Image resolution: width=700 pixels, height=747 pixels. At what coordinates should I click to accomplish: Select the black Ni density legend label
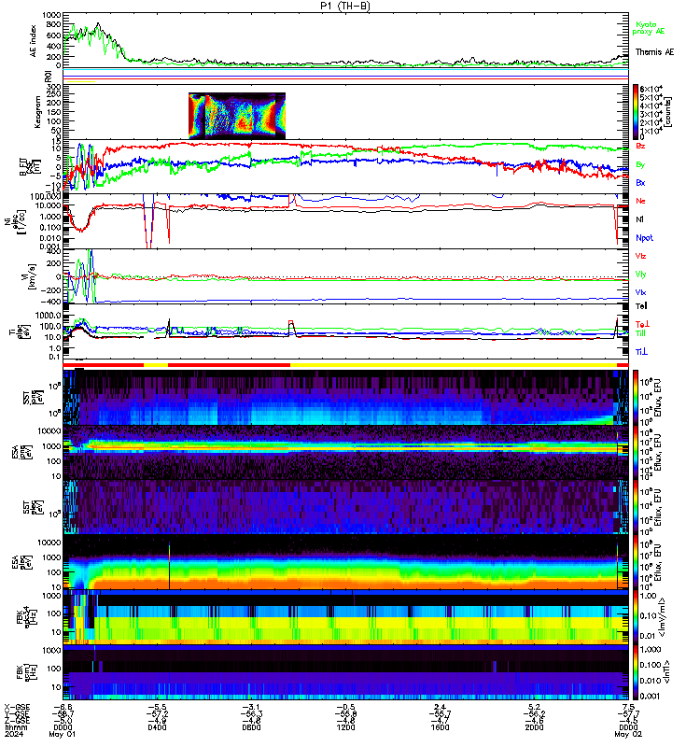click(639, 219)
